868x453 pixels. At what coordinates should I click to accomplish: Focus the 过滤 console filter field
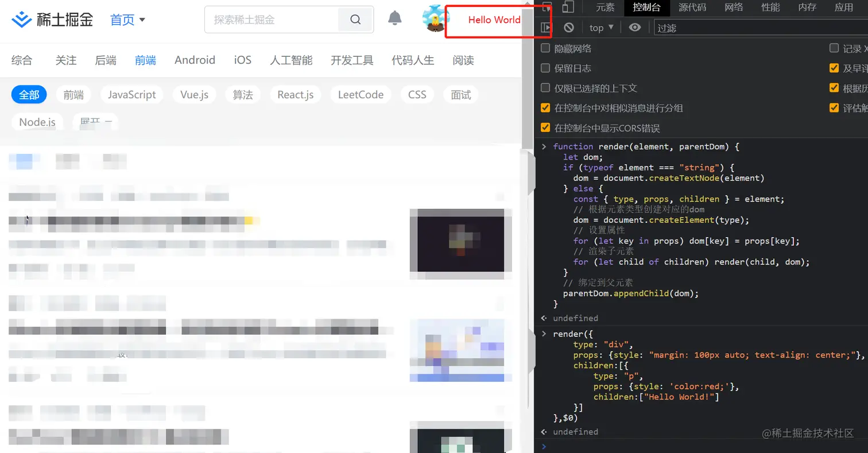coord(761,28)
